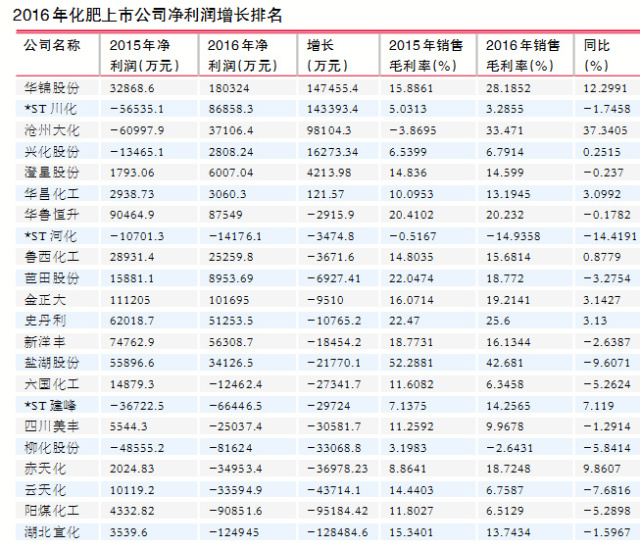Click 金正大 2015 profit 111205
640x548 pixels.
click(x=130, y=300)
